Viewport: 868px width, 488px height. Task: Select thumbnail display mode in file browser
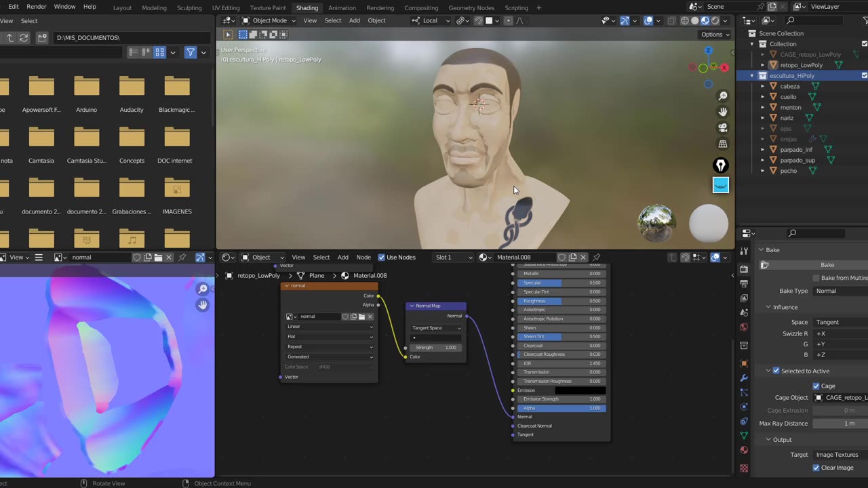[x=160, y=52]
